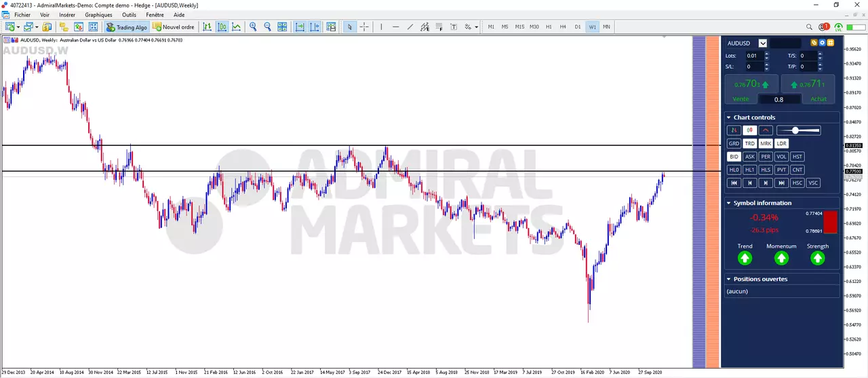The image size is (868, 378).
Task: Collapse the Positions ouvertes section
Action: tap(728, 279)
